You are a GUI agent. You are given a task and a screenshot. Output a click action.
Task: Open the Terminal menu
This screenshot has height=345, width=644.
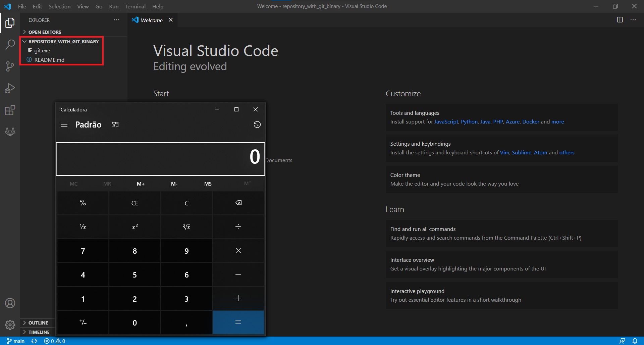point(135,6)
